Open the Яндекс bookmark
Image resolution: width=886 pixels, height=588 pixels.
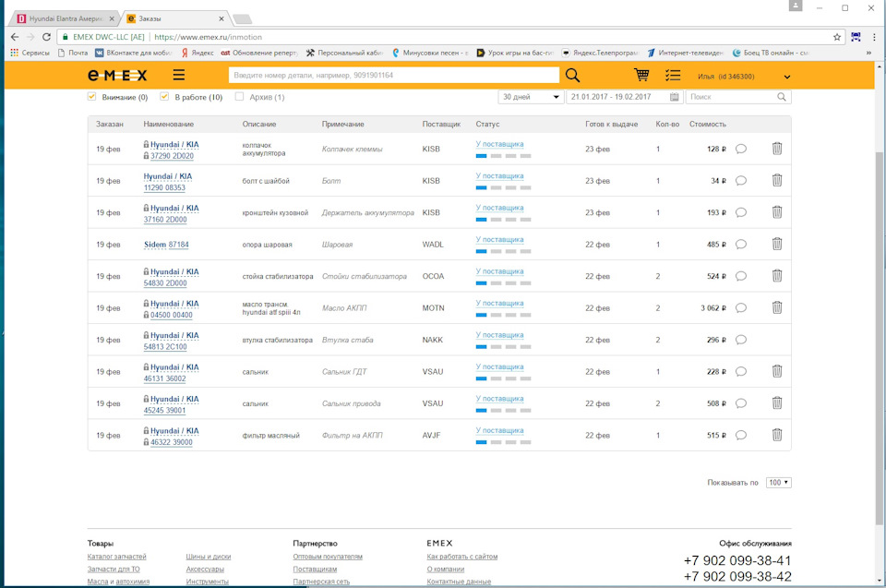[198, 53]
